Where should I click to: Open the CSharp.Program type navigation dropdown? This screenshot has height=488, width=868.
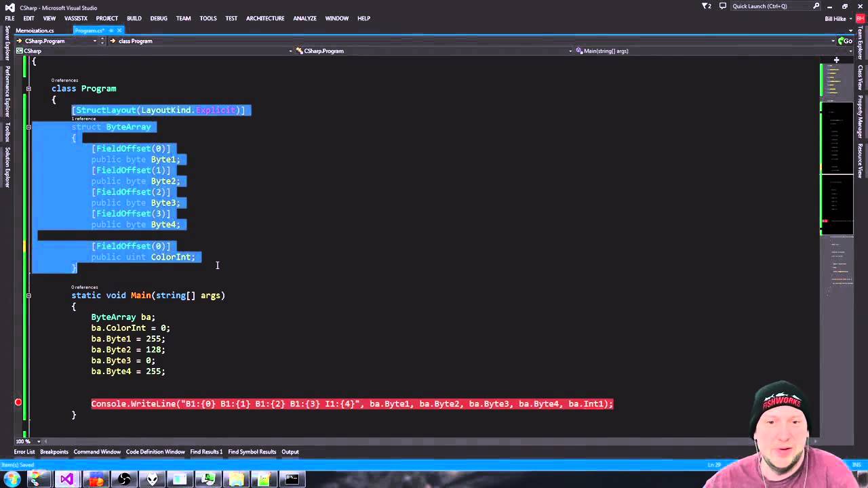[x=434, y=51]
